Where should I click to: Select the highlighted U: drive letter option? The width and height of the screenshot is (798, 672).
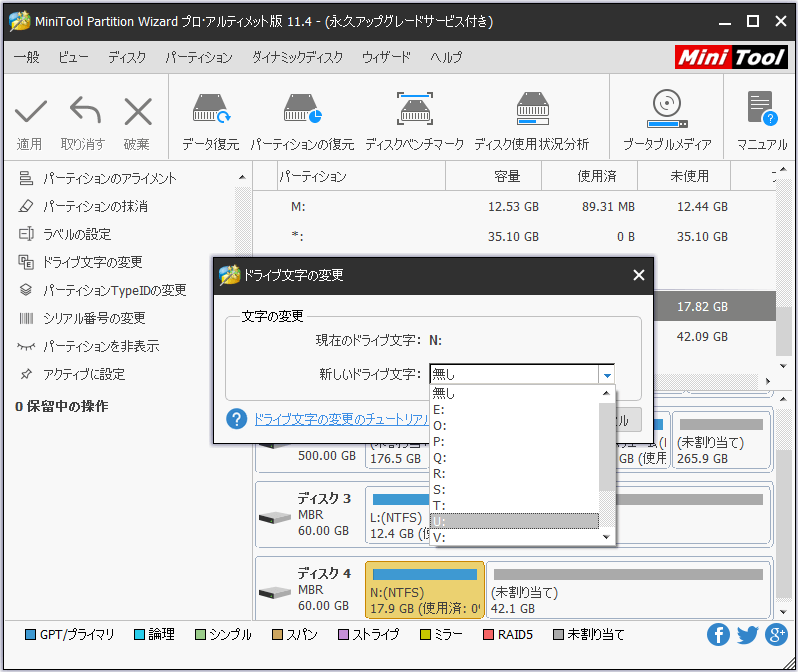[515, 521]
